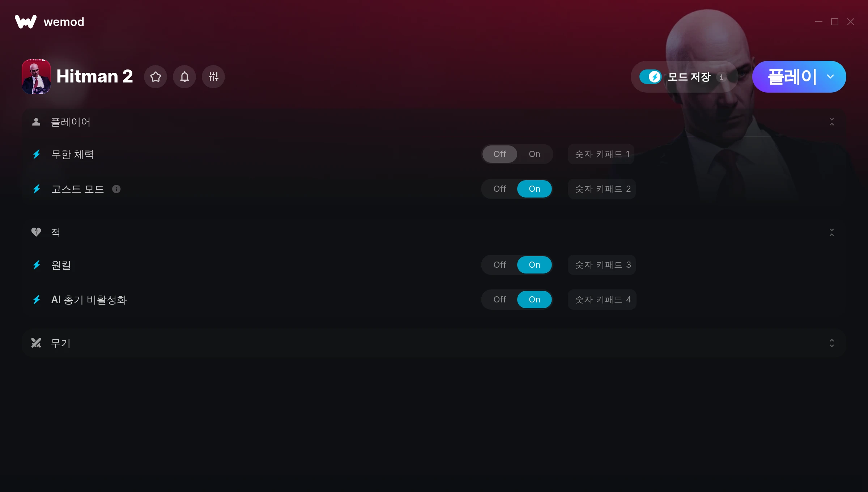Turn Off 고스트 모드 cheat

pos(499,189)
